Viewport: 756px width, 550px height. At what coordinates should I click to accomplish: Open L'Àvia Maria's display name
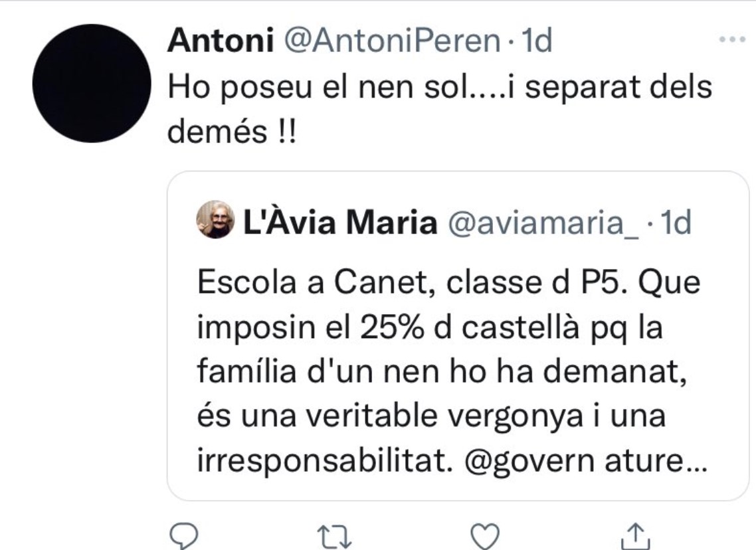pos(339,224)
